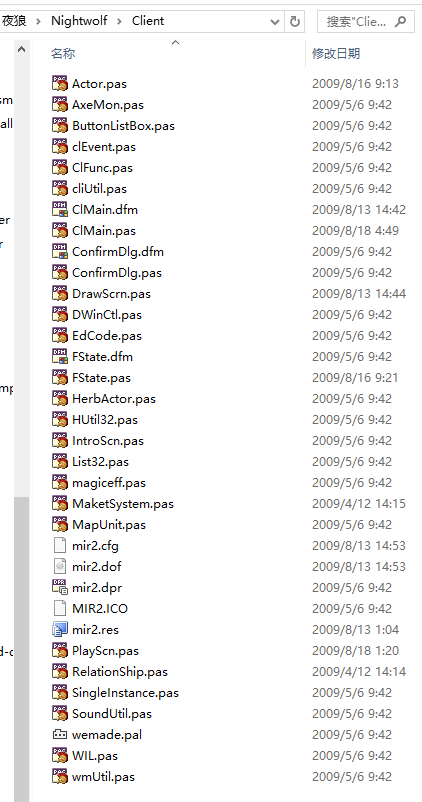Open the address bar history dropdown
The height and width of the screenshot is (802, 422).
tap(275, 21)
